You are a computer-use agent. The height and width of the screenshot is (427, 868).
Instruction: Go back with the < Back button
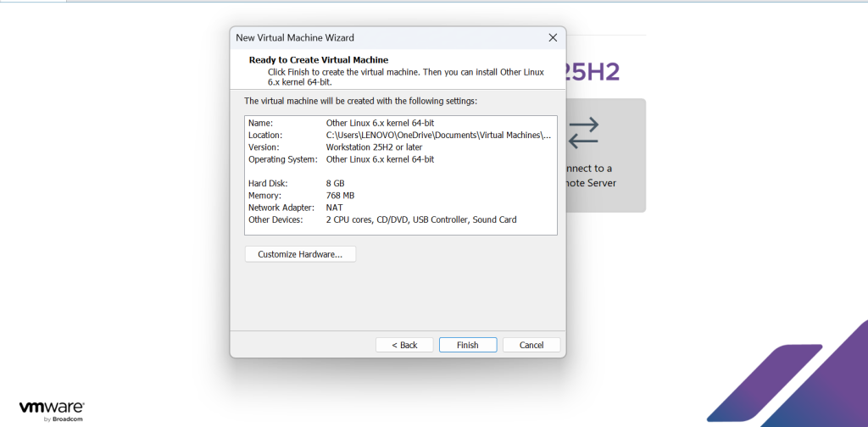(404, 345)
